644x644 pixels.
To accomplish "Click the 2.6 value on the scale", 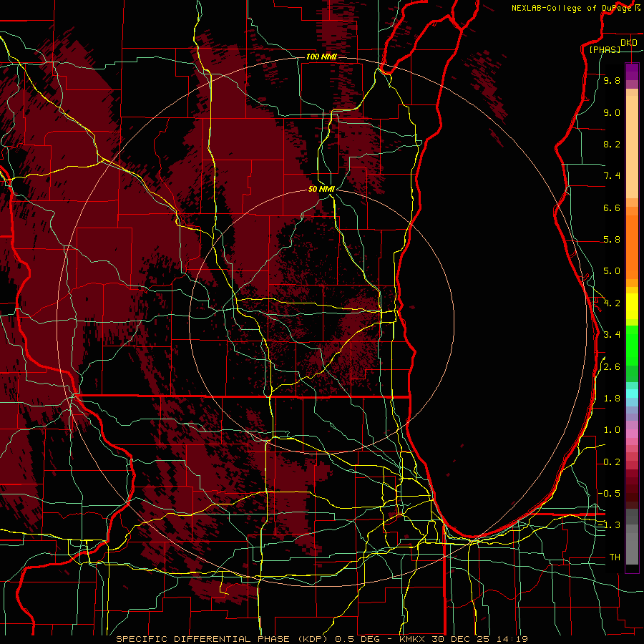I will point(612,367).
